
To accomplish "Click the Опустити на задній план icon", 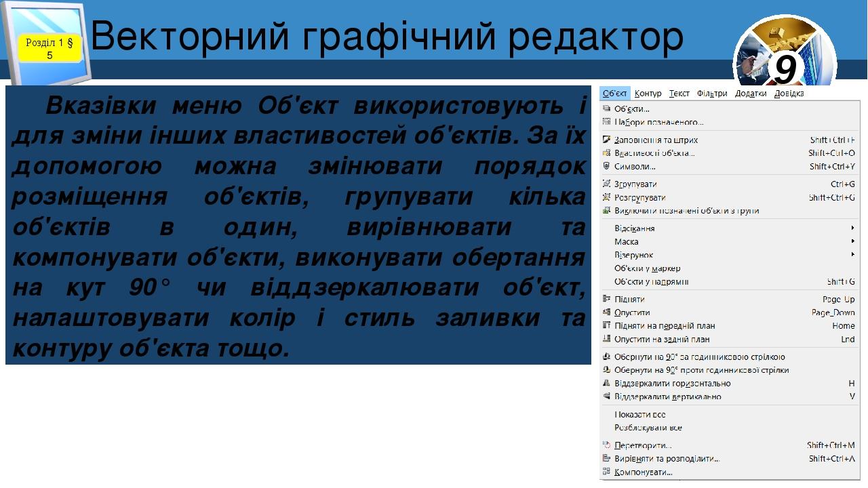I will tap(606, 339).
